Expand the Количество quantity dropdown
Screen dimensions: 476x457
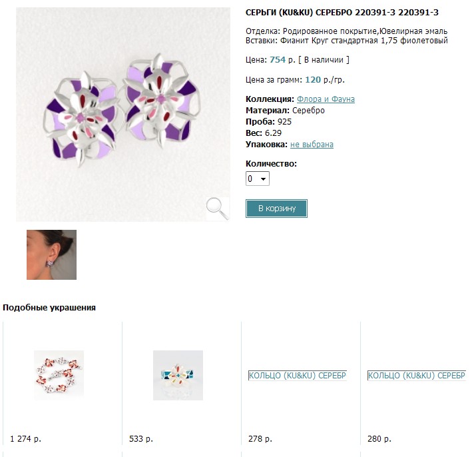pos(258,179)
